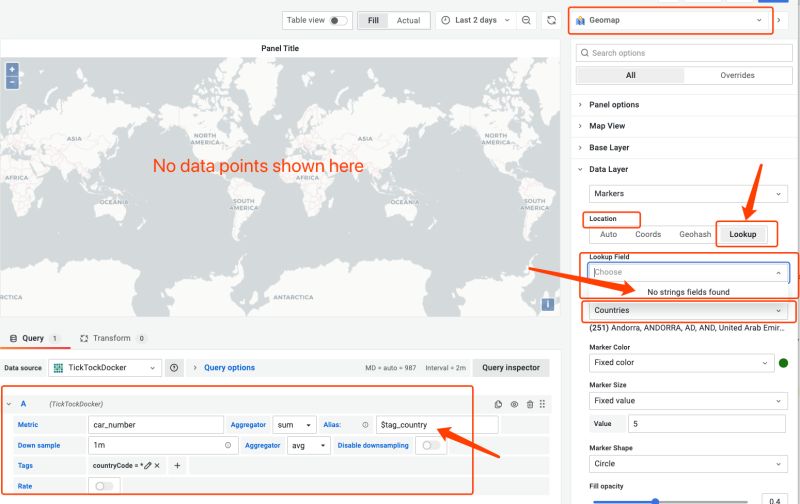Viewport: 800px width, 504px height.
Task: Switch to the Query tab
Action: point(34,338)
